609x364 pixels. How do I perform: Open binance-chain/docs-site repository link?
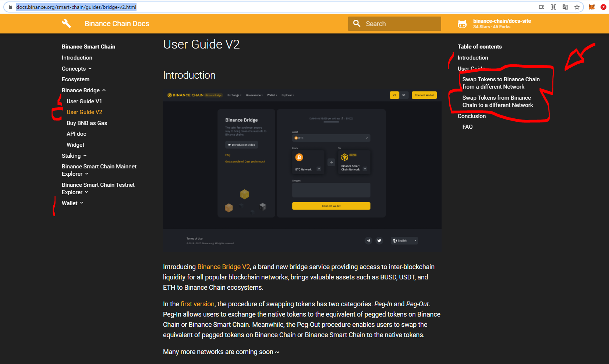click(502, 21)
